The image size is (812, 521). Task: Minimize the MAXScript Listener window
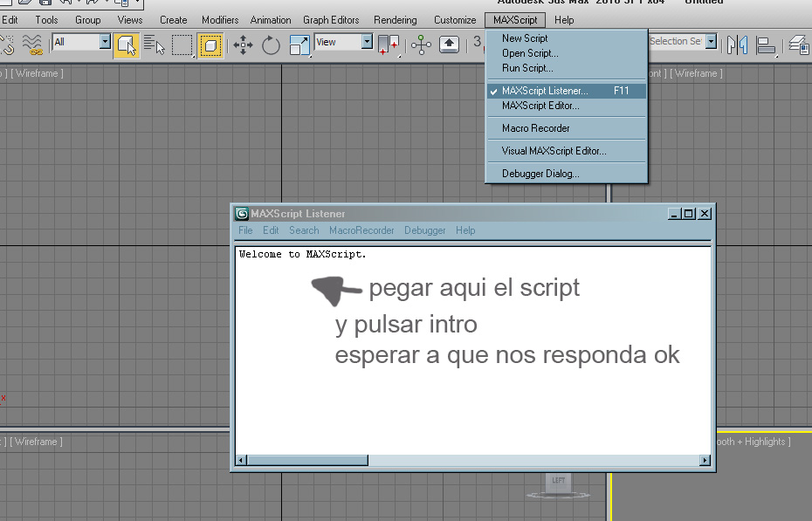coord(674,214)
